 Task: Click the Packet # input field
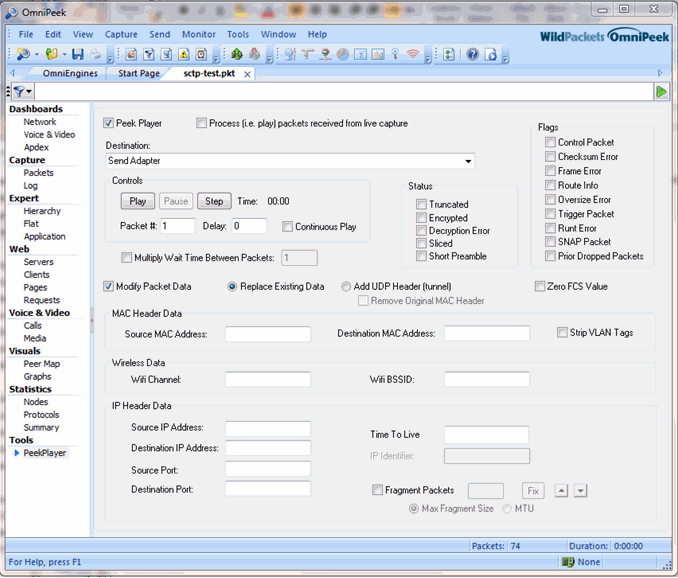[x=177, y=226]
